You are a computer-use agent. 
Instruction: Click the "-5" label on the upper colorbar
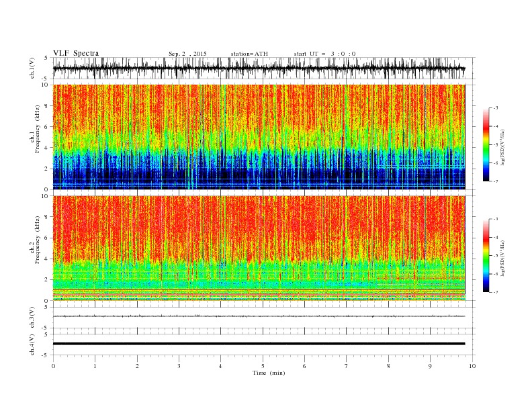click(x=496, y=145)
